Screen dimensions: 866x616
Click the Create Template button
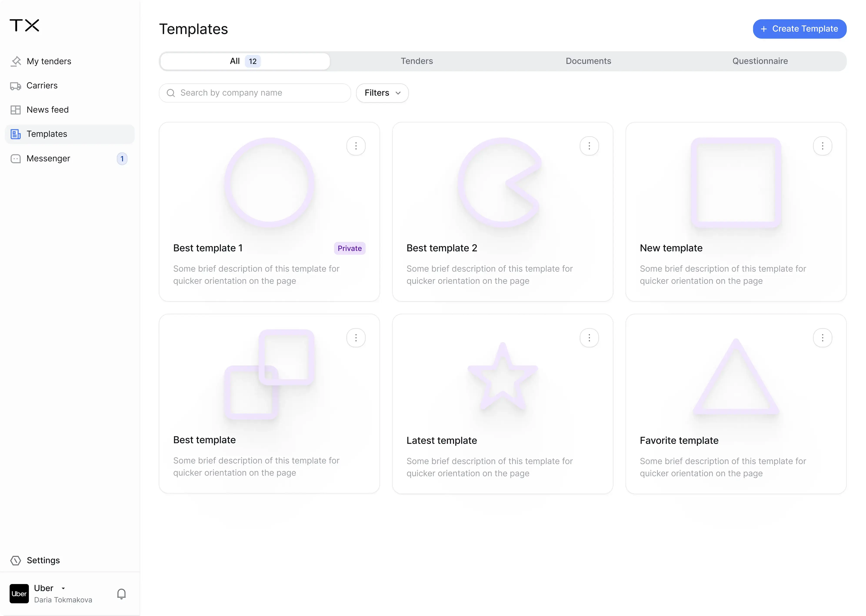click(x=800, y=28)
